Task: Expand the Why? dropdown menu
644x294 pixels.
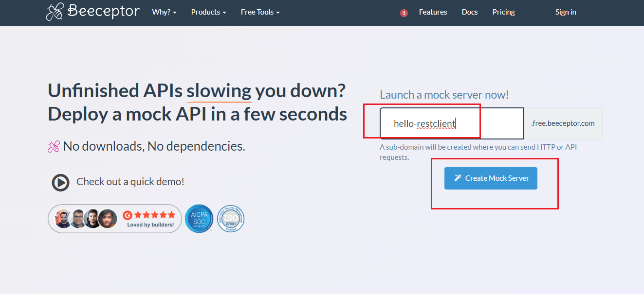Action: pos(164,12)
